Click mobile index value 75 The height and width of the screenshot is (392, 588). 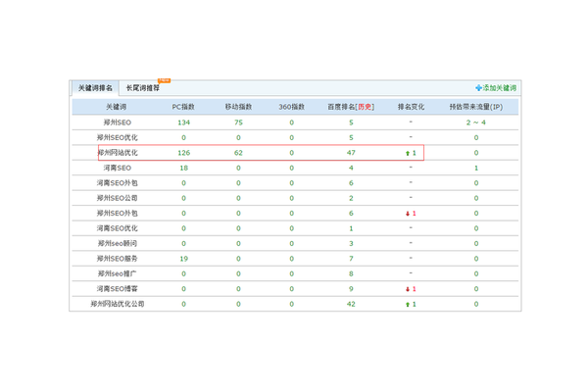tap(238, 122)
